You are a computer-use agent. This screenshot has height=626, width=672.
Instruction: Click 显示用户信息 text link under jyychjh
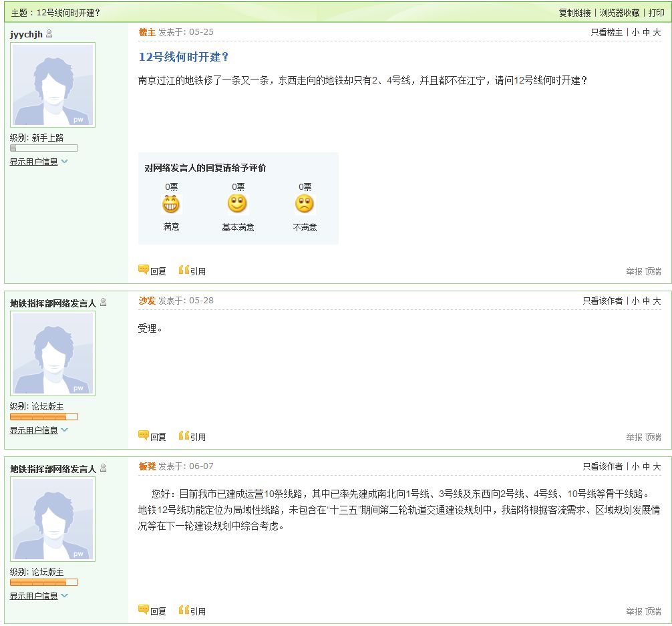click(34, 162)
